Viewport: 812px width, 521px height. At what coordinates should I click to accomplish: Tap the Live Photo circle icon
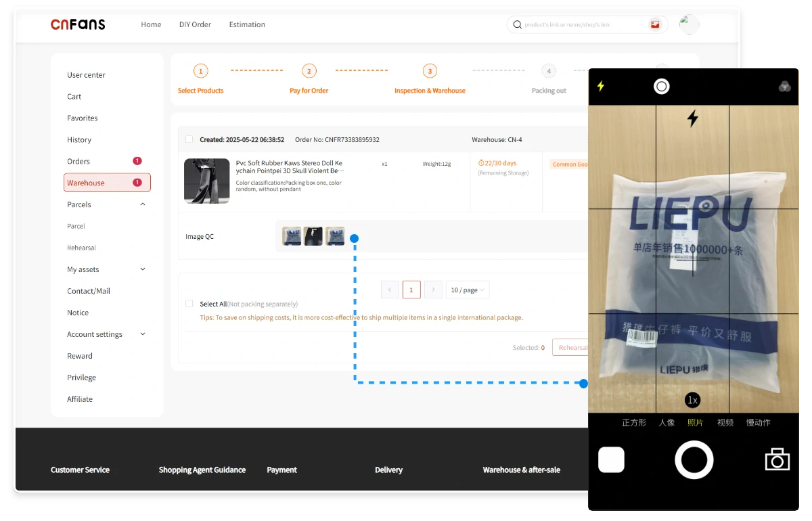[661, 87]
